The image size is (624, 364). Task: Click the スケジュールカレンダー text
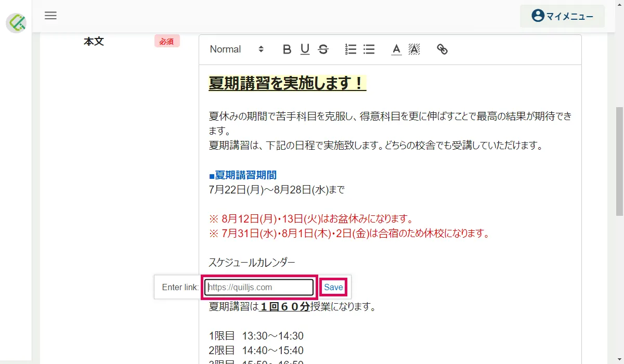tap(252, 262)
